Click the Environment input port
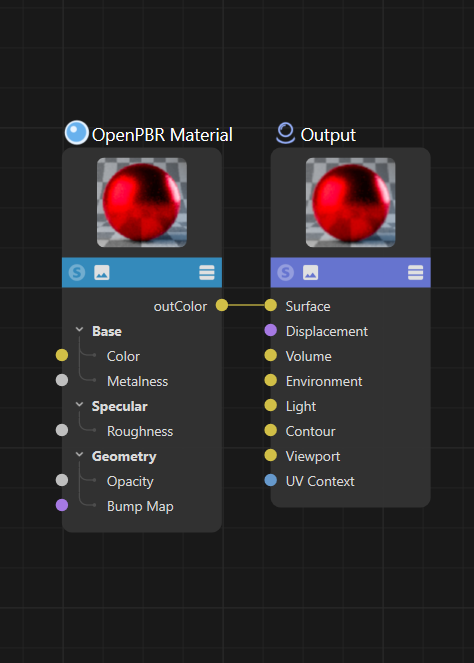The width and height of the screenshot is (474, 663). pos(271,380)
